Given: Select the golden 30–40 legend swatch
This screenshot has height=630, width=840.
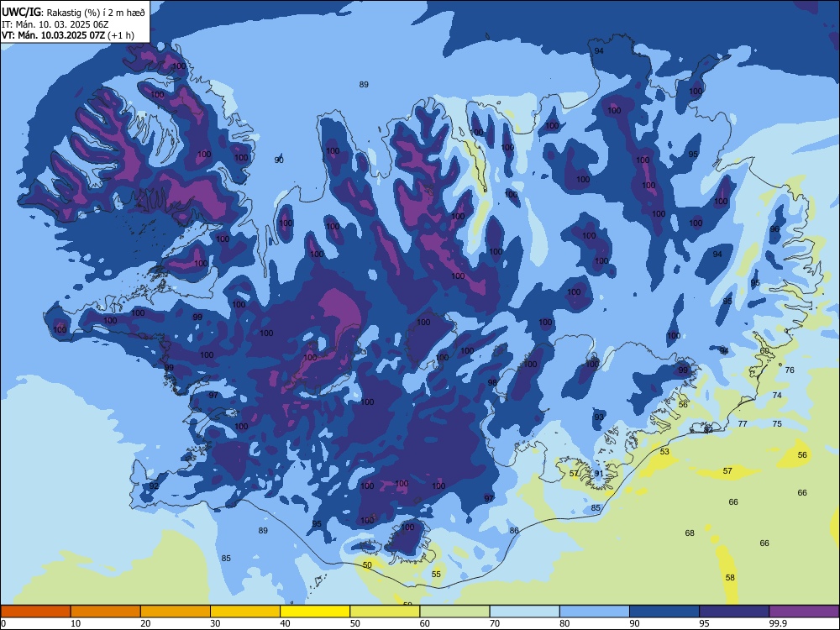Looking at the screenshot, I should 245,612.
